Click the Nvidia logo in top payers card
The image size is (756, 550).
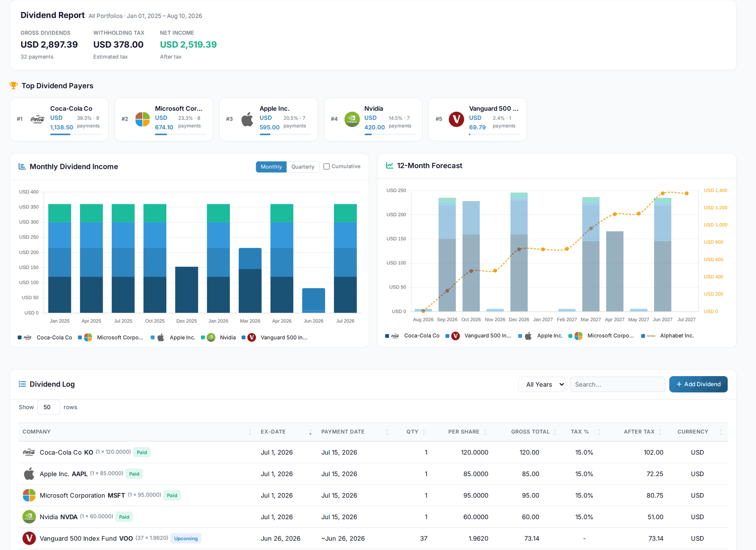coord(352,119)
